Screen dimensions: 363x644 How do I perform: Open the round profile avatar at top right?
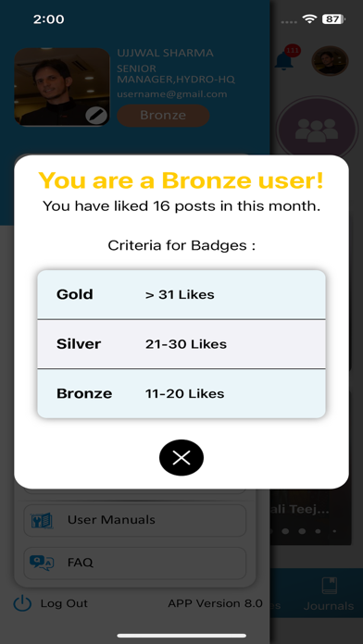(330, 61)
